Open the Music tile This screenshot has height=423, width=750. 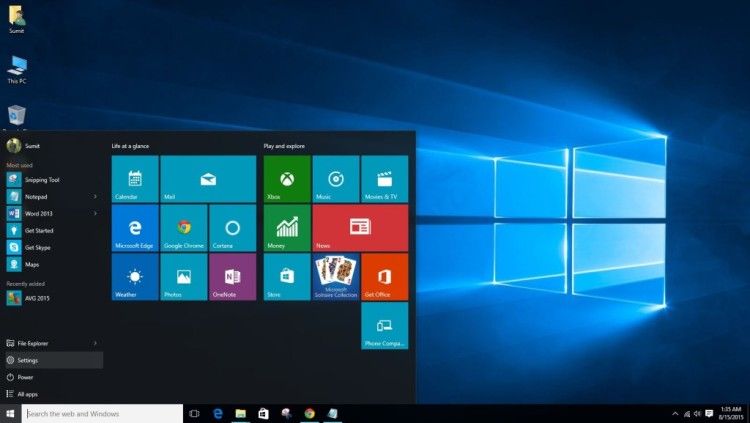click(x=336, y=179)
